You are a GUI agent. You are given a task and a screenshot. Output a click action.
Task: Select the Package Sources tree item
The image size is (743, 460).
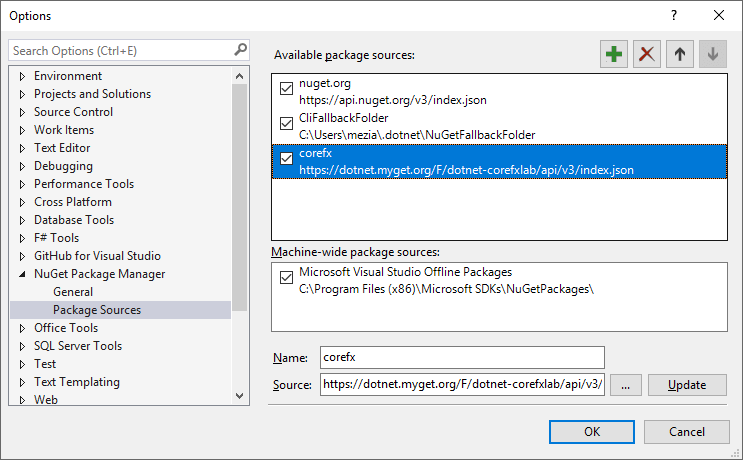tap(97, 310)
